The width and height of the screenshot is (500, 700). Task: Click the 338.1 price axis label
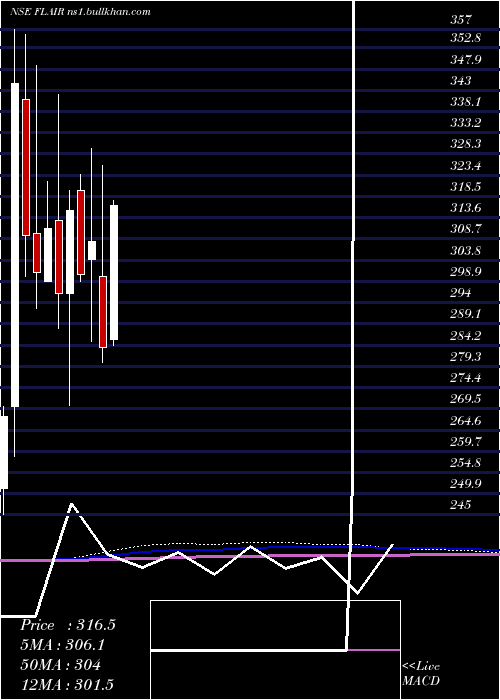pyautogui.click(x=465, y=102)
